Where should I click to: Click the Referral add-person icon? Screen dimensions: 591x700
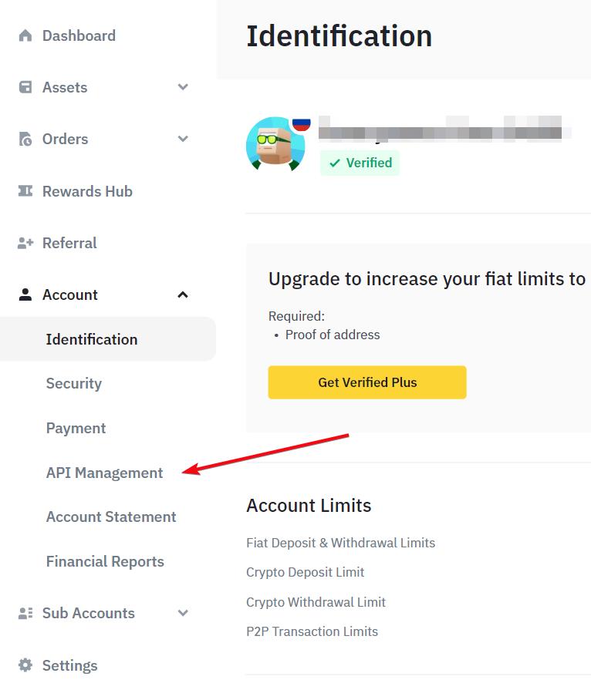25,243
